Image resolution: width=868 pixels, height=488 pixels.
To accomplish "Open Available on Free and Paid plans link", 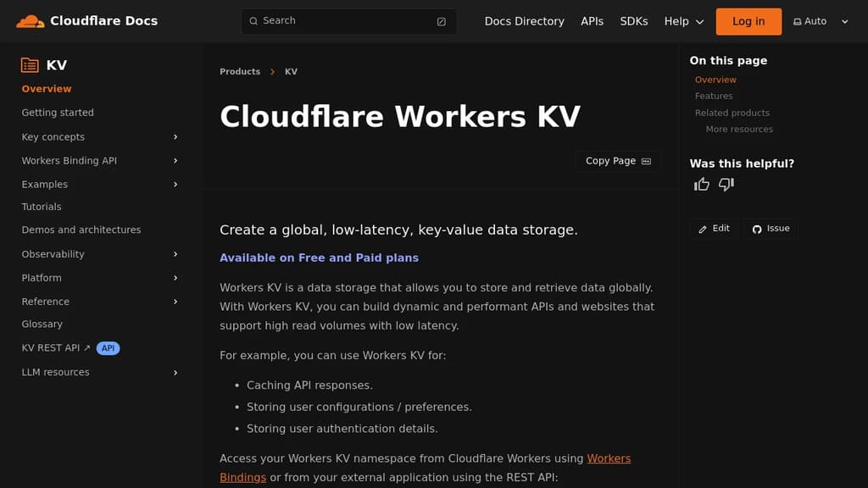I will (319, 258).
